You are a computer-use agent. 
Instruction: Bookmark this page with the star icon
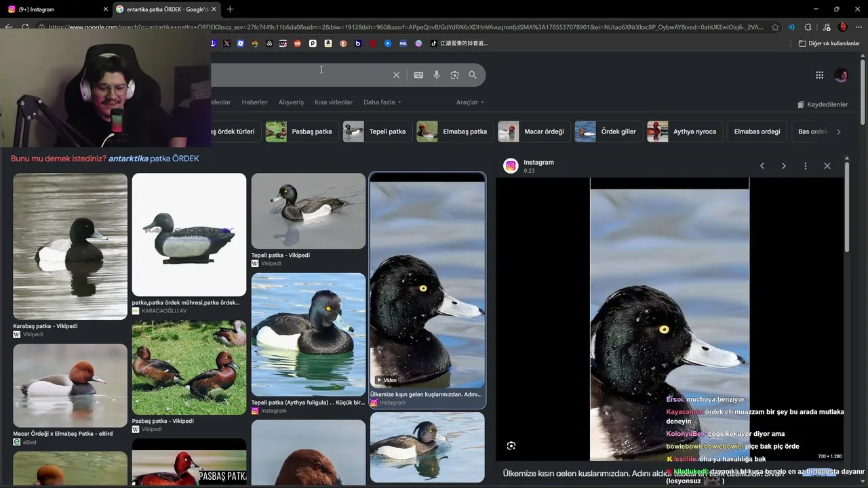[775, 27]
